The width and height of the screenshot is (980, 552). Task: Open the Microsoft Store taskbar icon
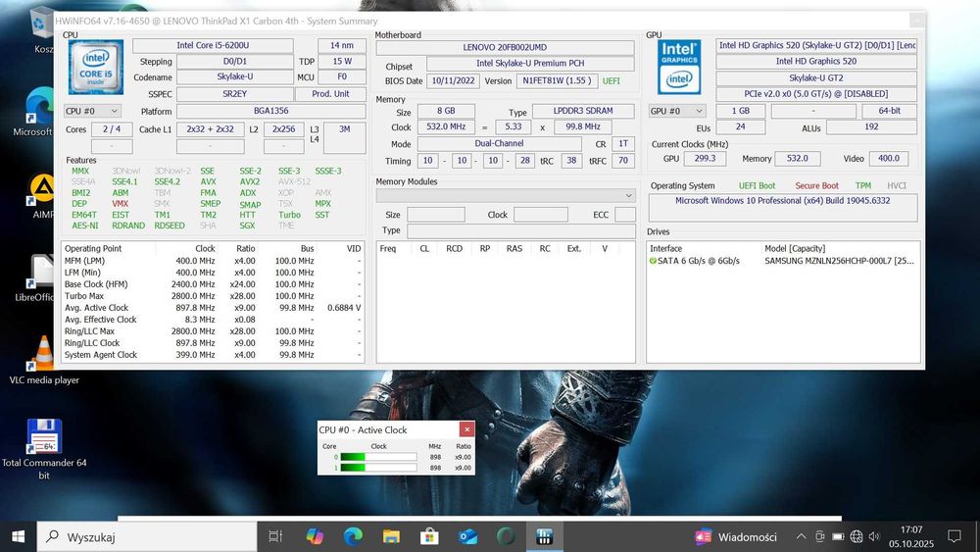429,536
